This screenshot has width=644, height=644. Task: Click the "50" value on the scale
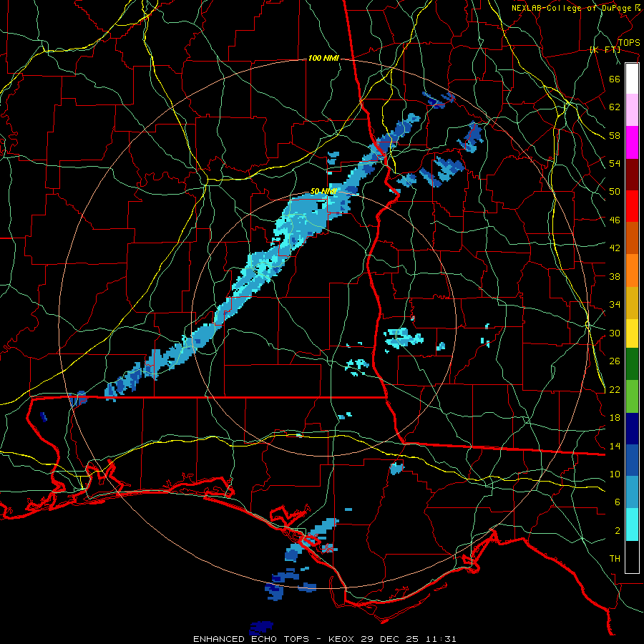click(615, 192)
